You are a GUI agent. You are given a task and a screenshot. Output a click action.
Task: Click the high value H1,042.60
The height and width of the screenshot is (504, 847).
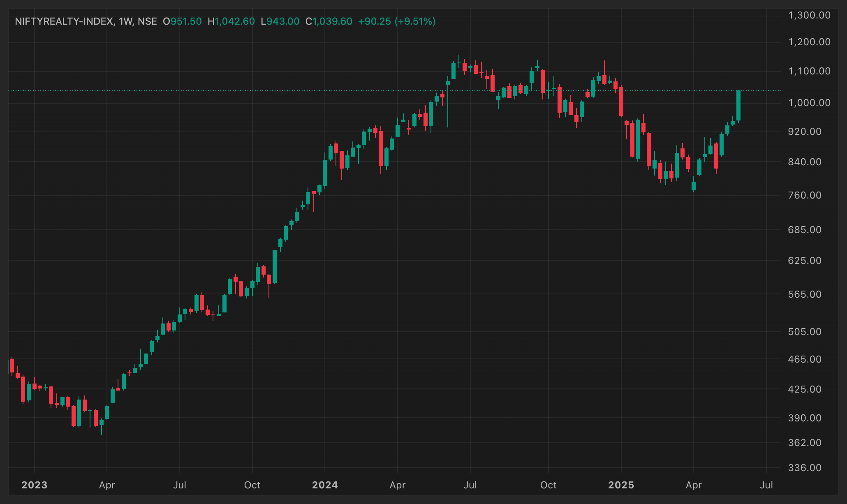231,21
